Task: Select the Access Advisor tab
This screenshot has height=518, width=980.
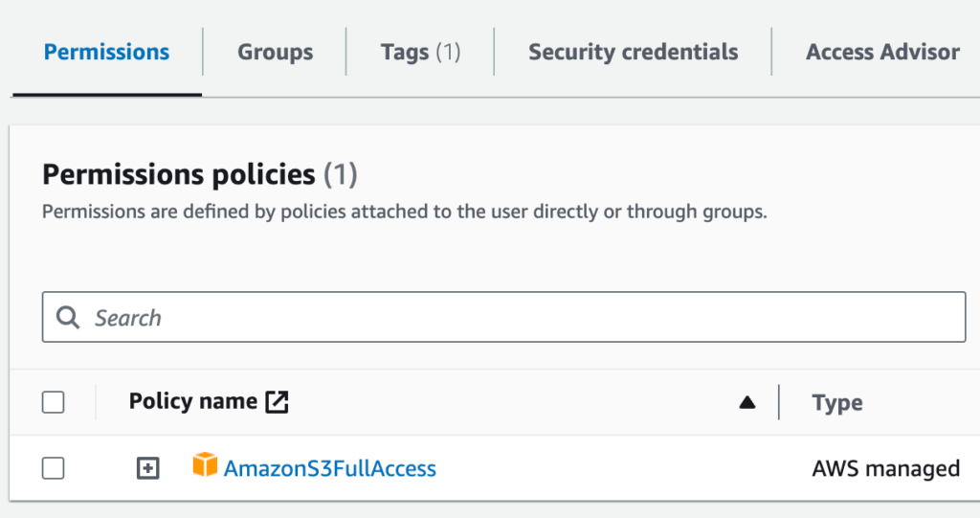Action: tap(882, 52)
